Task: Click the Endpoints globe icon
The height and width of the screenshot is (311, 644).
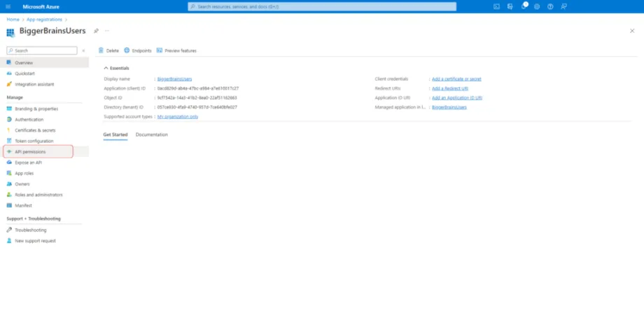Action: point(127,50)
